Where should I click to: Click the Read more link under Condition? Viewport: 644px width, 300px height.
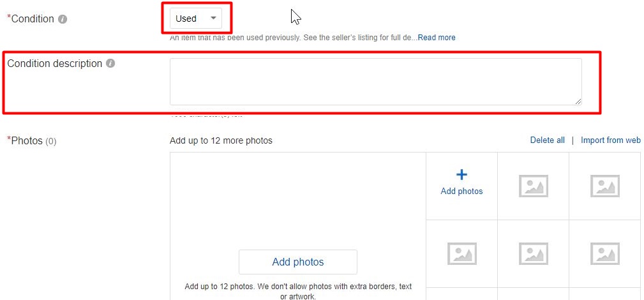tap(437, 38)
